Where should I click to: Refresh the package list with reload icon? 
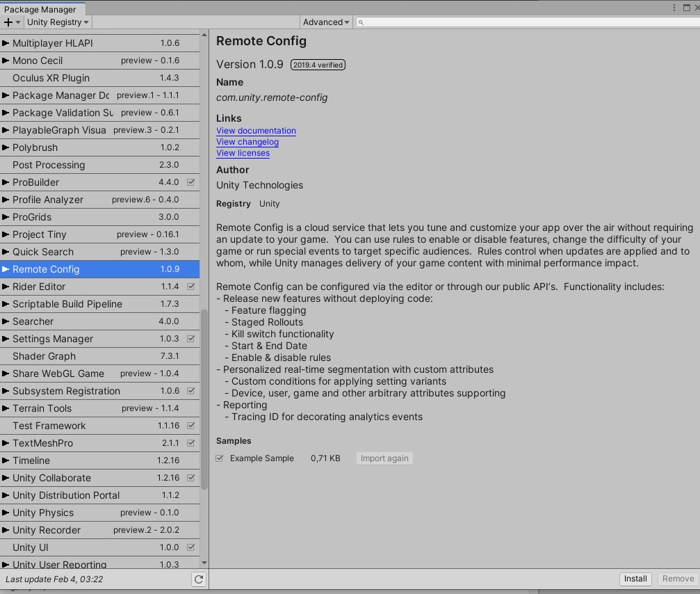coord(199,579)
